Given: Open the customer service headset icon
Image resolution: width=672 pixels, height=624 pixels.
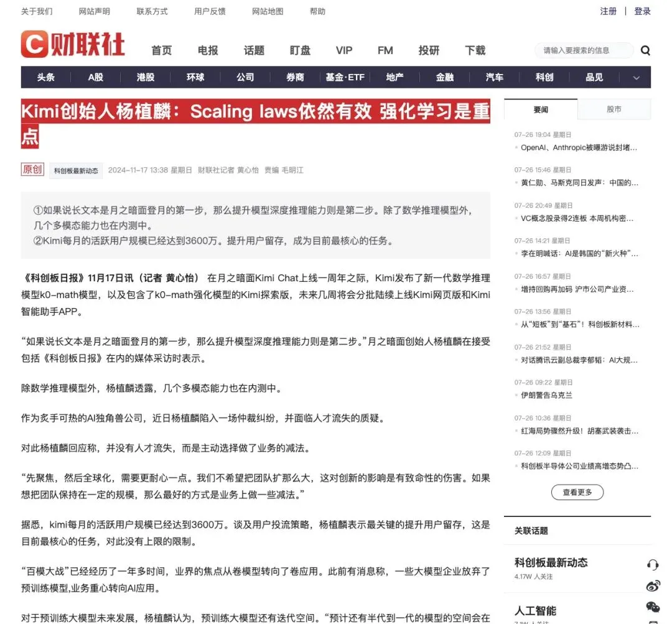Looking at the screenshot, I should click(652, 565).
